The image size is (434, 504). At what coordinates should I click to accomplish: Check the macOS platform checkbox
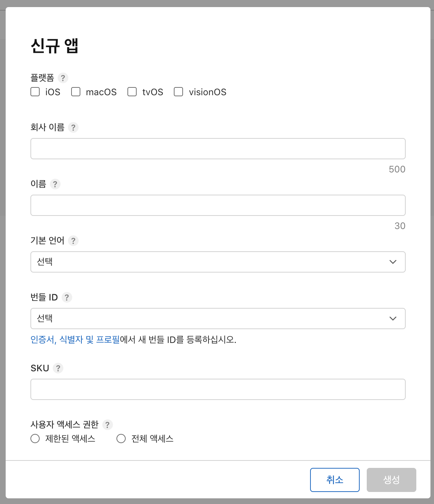click(x=76, y=92)
